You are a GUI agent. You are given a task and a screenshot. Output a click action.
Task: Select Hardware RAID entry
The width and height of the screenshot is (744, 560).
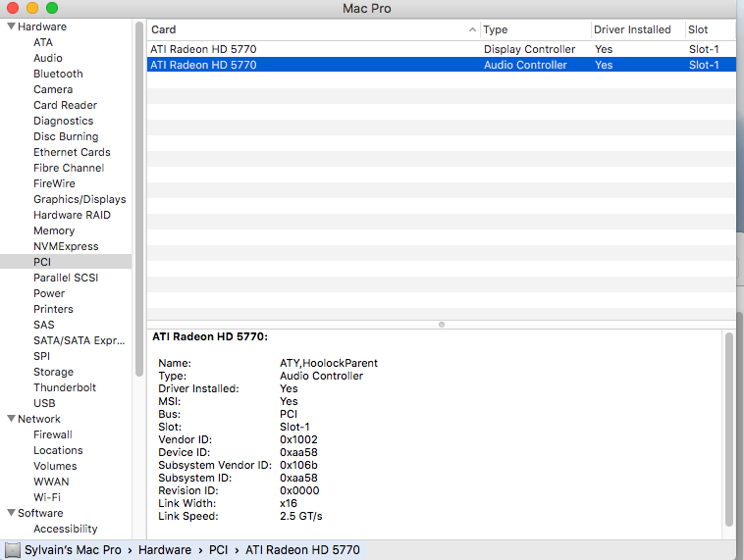(72, 215)
